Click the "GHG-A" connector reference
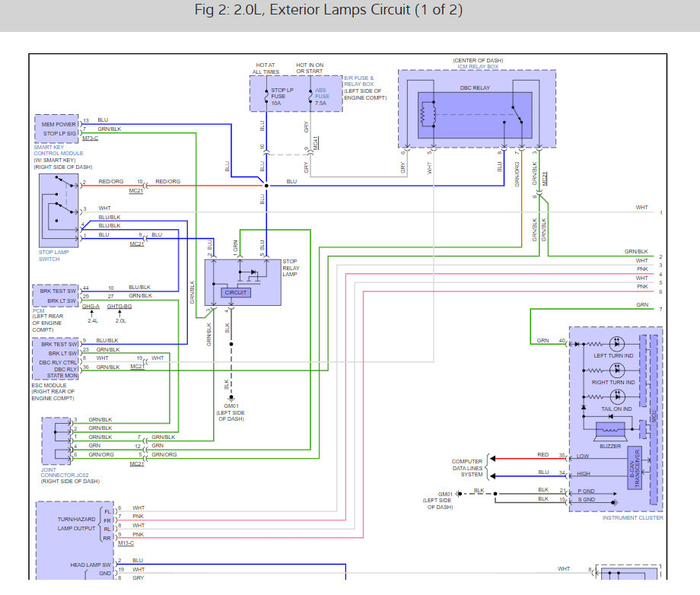Viewport: 700px width, 595px height. pos(91,306)
